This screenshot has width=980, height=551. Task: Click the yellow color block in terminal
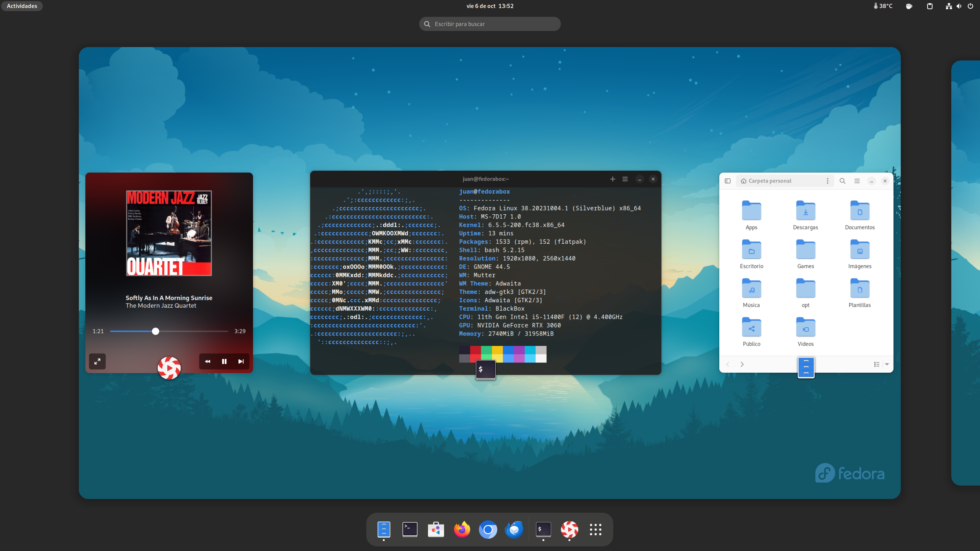[497, 350]
